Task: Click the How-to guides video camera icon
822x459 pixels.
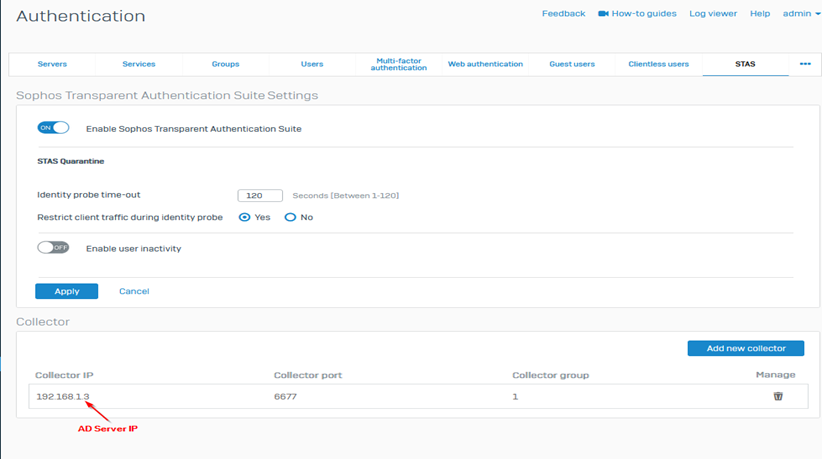Action: pyautogui.click(x=603, y=14)
